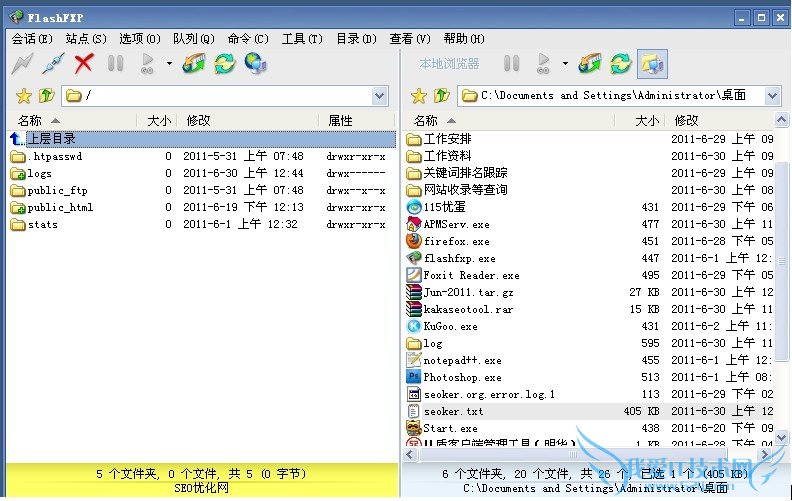Click the Photoshop.exe file icon
Screen dimensions: 792x501
[x=414, y=377]
